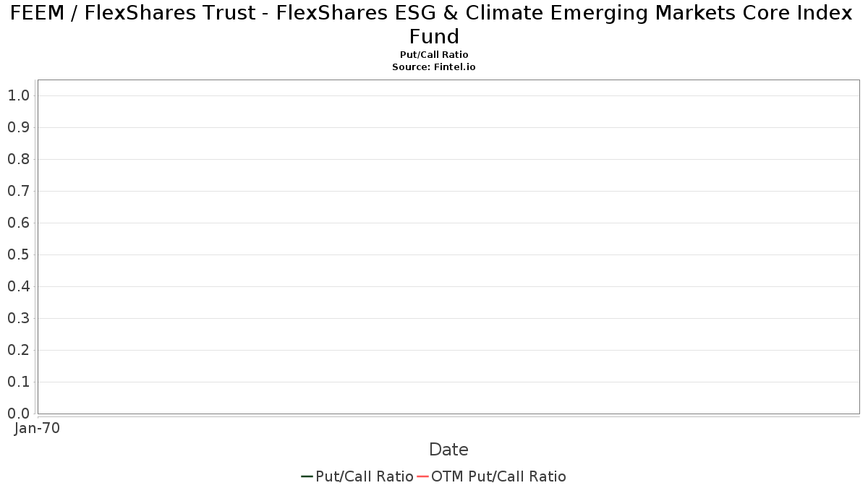The image size is (868, 488).
Task: Select the 0.5 y-axis tick label
Action: (x=18, y=254)
